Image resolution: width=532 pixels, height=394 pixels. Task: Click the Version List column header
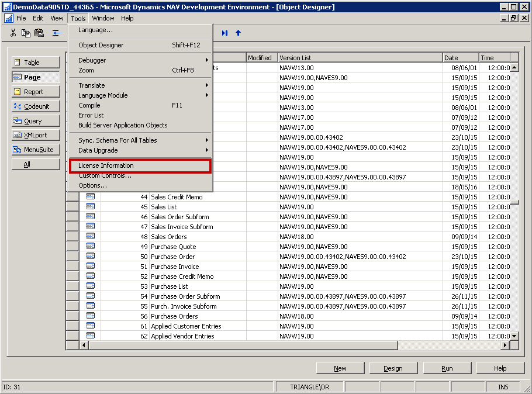[x=360, y=58]
